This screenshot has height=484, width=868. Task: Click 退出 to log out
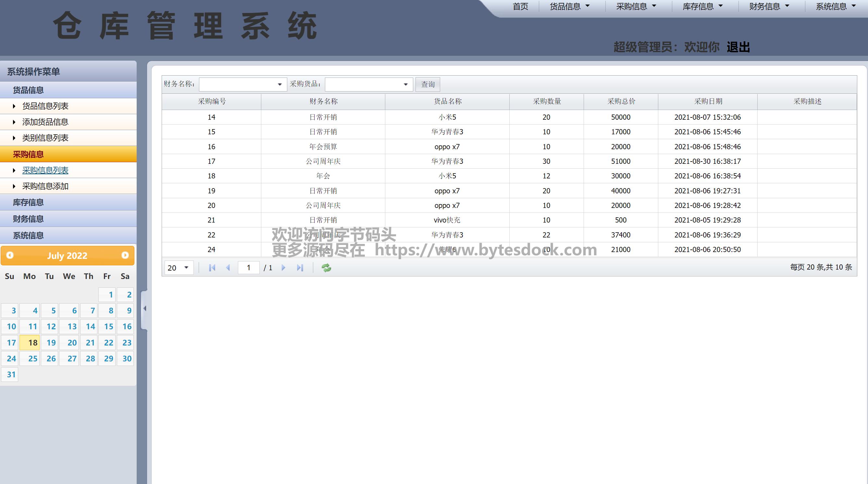(x=738, y=47)
